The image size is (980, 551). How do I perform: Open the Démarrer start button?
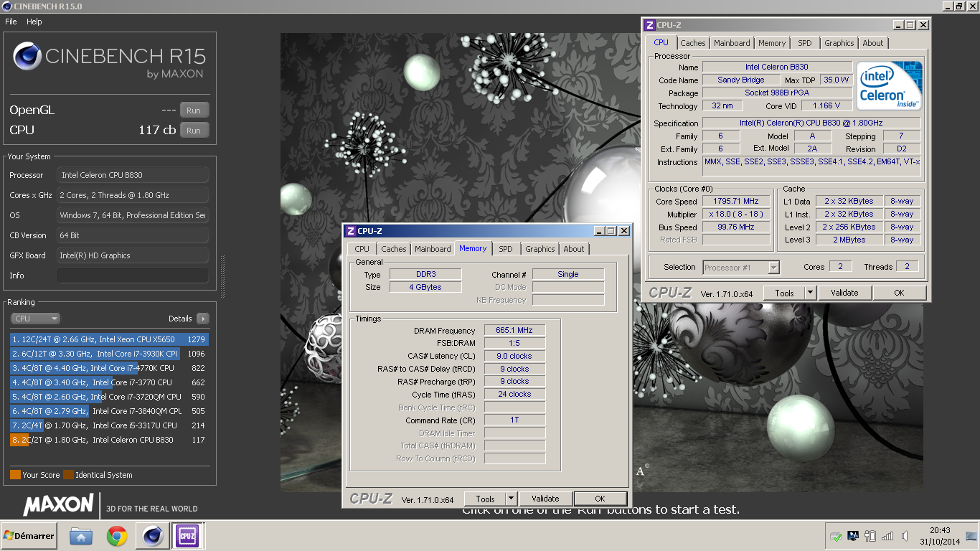(x=29, y=536)
